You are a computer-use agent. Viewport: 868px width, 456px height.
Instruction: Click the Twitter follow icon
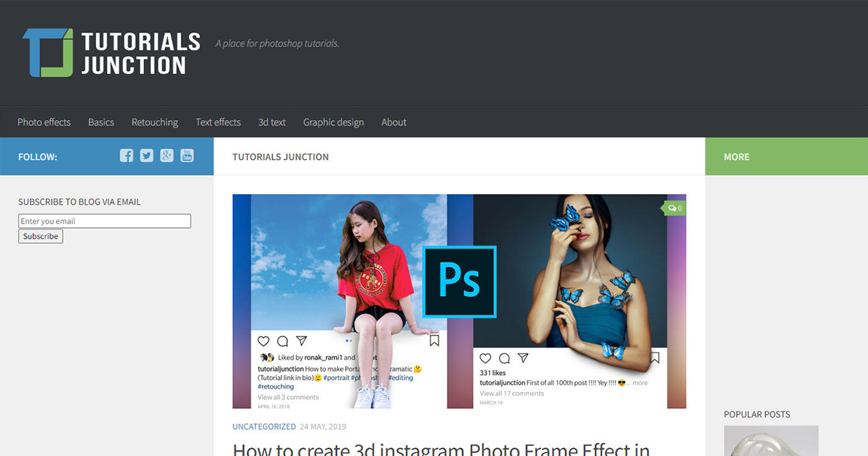[146, 156]
